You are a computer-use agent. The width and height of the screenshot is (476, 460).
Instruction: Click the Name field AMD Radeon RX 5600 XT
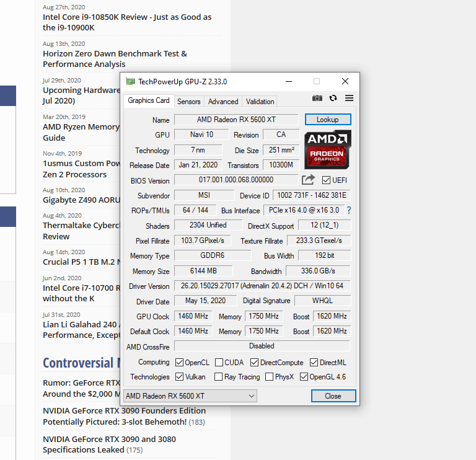(x=236, y=119)
